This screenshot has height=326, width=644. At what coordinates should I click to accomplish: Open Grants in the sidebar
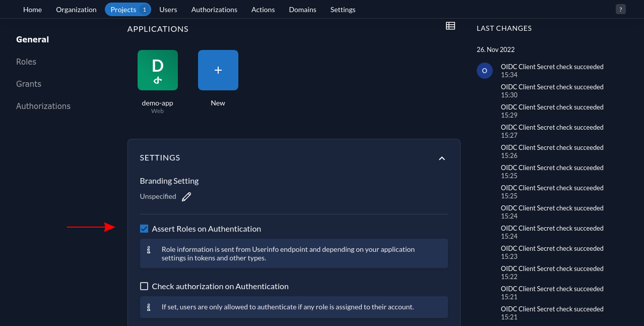(x=29, y=84)
